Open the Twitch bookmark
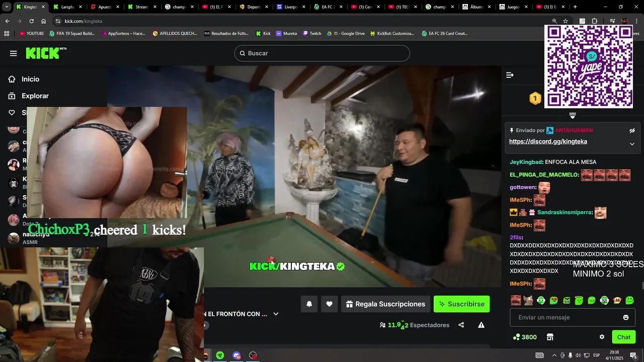Image resolution: width=644 pixels, height=362 pixels. [x=312, y=34]
